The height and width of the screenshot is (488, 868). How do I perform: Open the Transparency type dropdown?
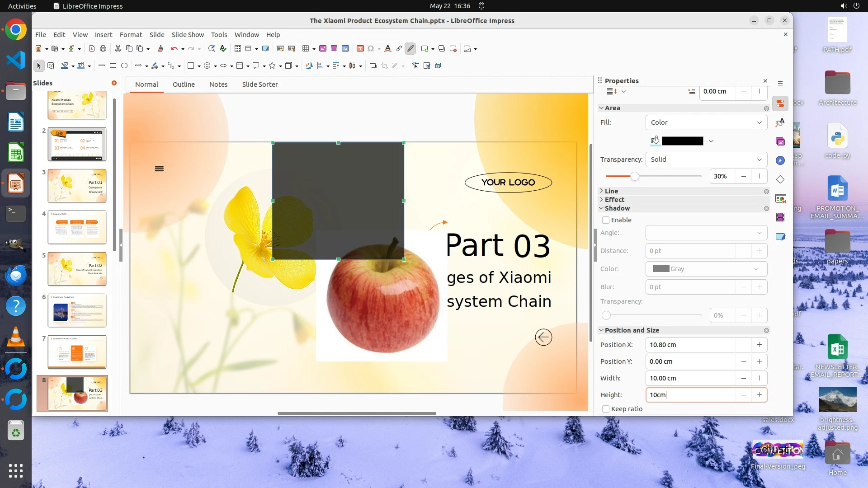[x=706, y=160]
